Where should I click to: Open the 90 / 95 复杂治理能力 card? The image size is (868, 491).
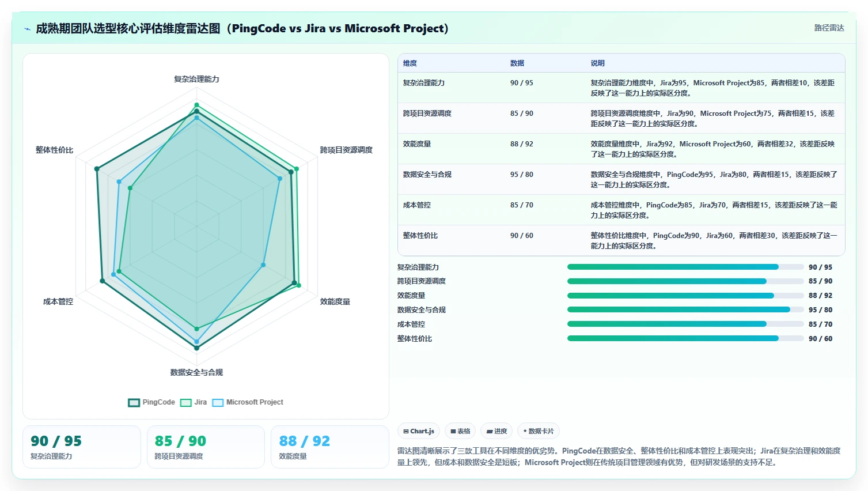[82, 447]
